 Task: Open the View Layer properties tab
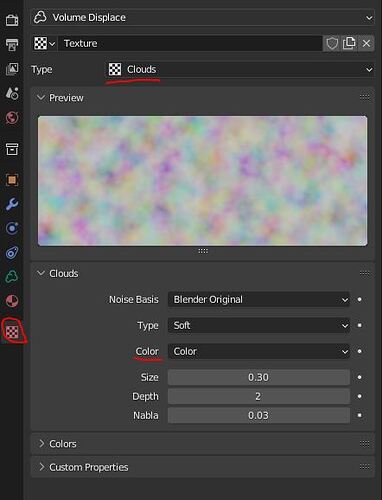tap(12, 69)
